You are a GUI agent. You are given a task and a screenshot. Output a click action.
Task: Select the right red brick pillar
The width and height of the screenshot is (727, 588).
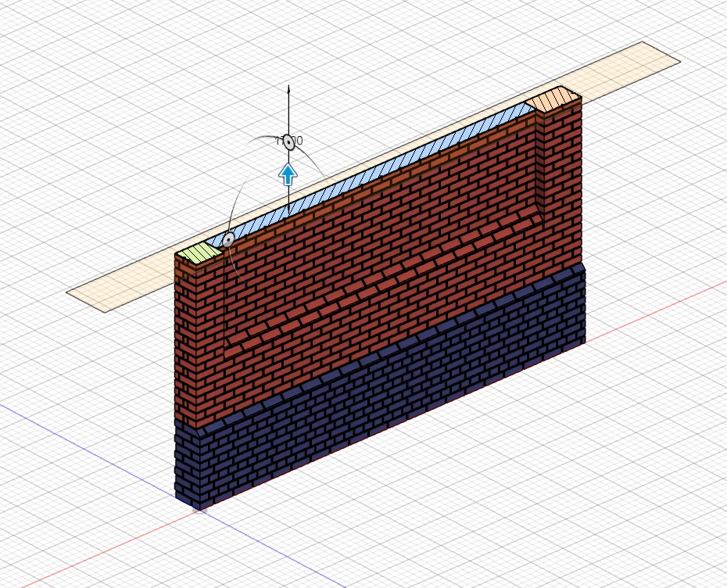point(561,185)
